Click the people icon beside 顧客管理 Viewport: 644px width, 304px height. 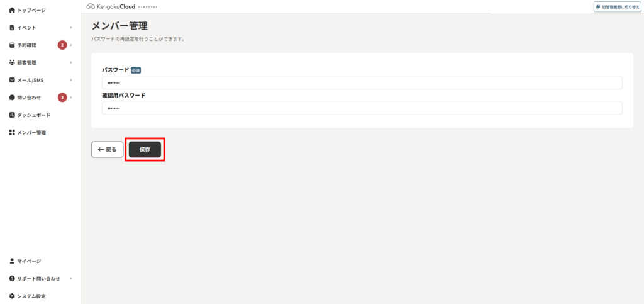pyautogui.click(x=12, y=62)
